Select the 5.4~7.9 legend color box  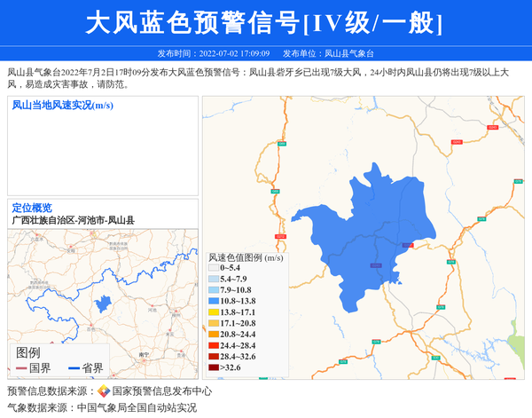[x=214, y=280]
